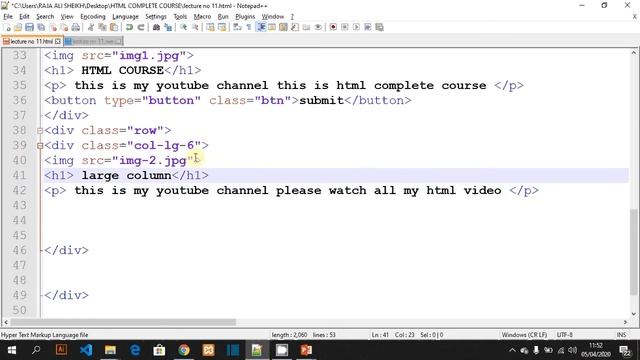Open the File menu
This screenshot has width=640, height=360.
coord(8,16)
